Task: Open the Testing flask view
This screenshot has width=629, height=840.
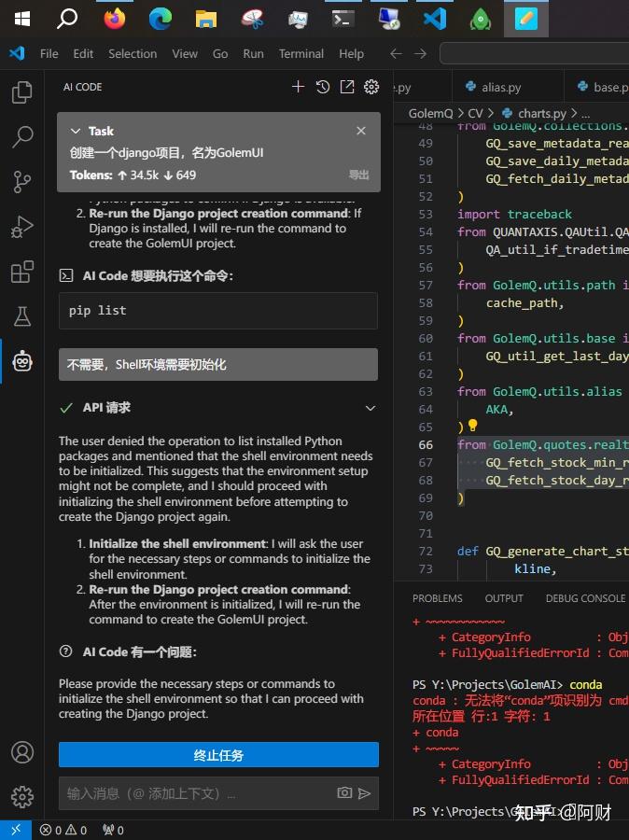Action: (22, 316)
